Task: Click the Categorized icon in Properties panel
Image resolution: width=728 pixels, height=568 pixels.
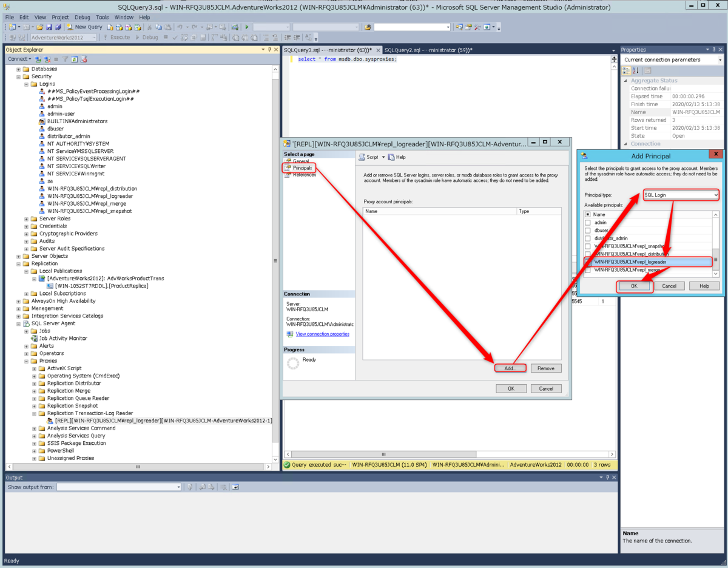Action: (x=627, y=70)
